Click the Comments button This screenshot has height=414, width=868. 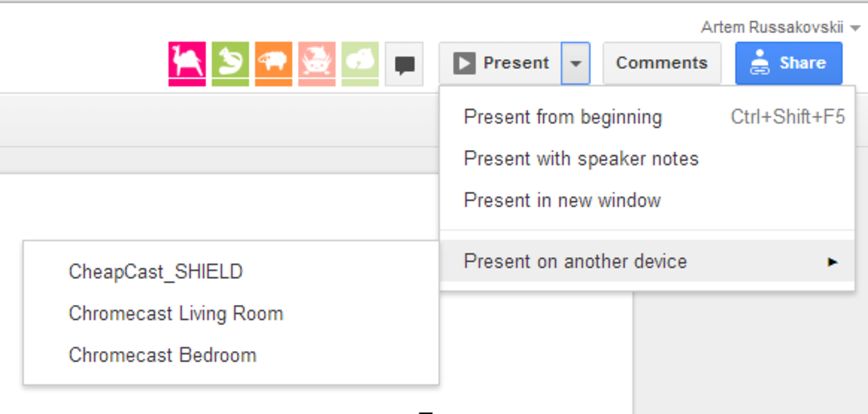[661, 63]
